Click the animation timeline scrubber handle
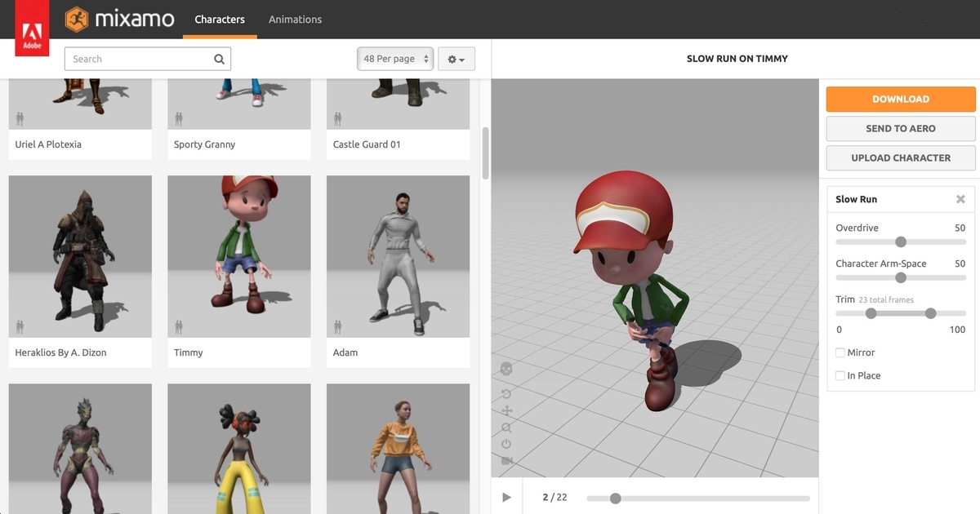 [x=616, y=498]
